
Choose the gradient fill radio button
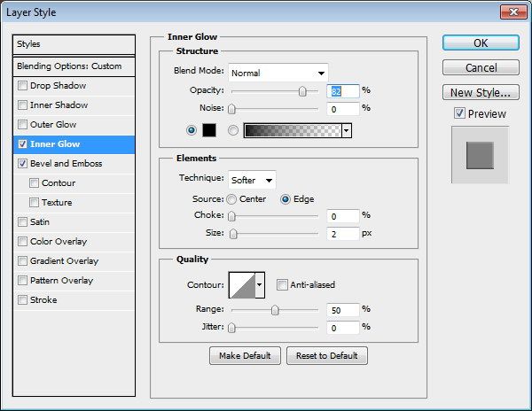click(x=233, y=130)
